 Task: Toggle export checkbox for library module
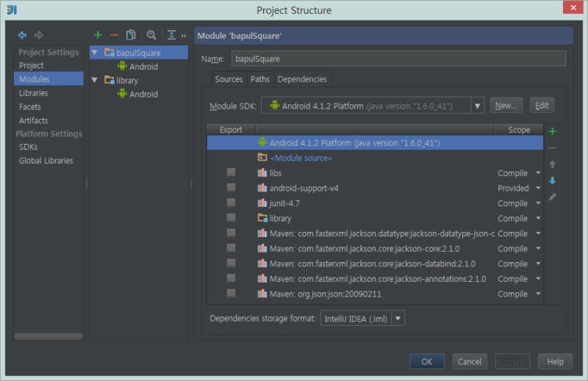pyautogui.click(x=231, y=217)
